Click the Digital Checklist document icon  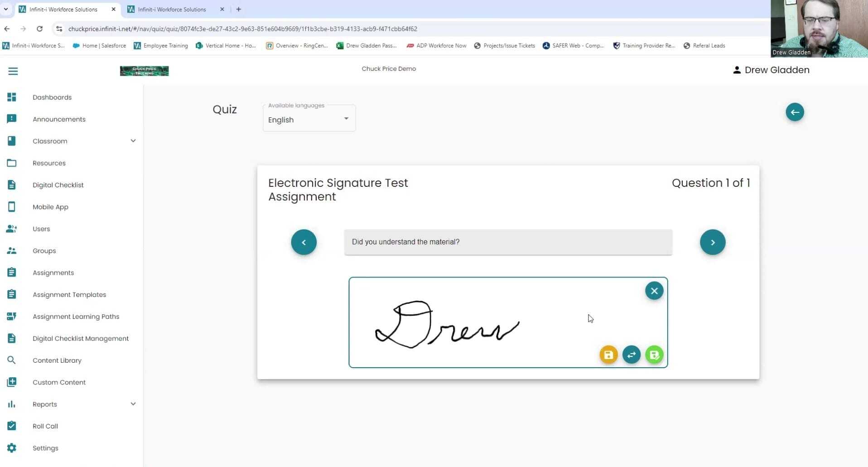(11, 185)
